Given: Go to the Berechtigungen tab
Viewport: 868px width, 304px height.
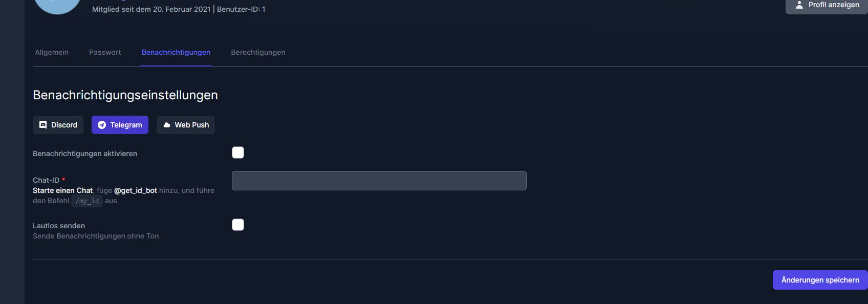Looking at the screenshot, I should click(258, 52).
